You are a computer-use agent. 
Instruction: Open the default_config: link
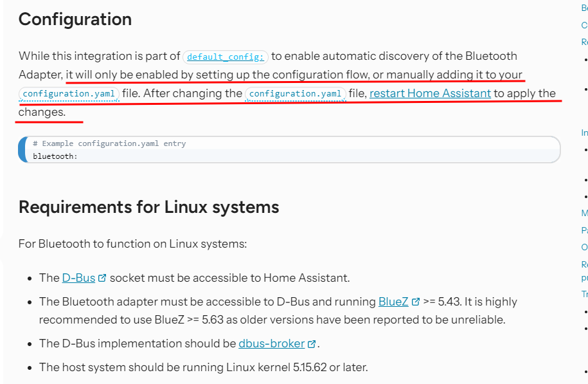coord(226,57)
